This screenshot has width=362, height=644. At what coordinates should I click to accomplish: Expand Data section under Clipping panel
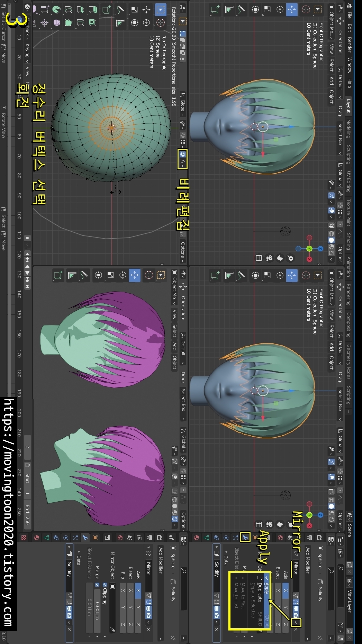[79, 558]
